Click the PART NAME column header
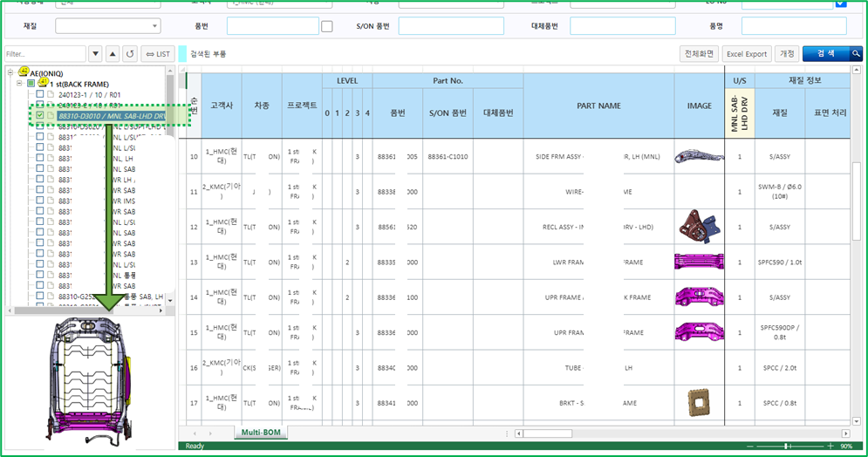The width and height of the screenshot is (868, 457). [x=598, y=106]
